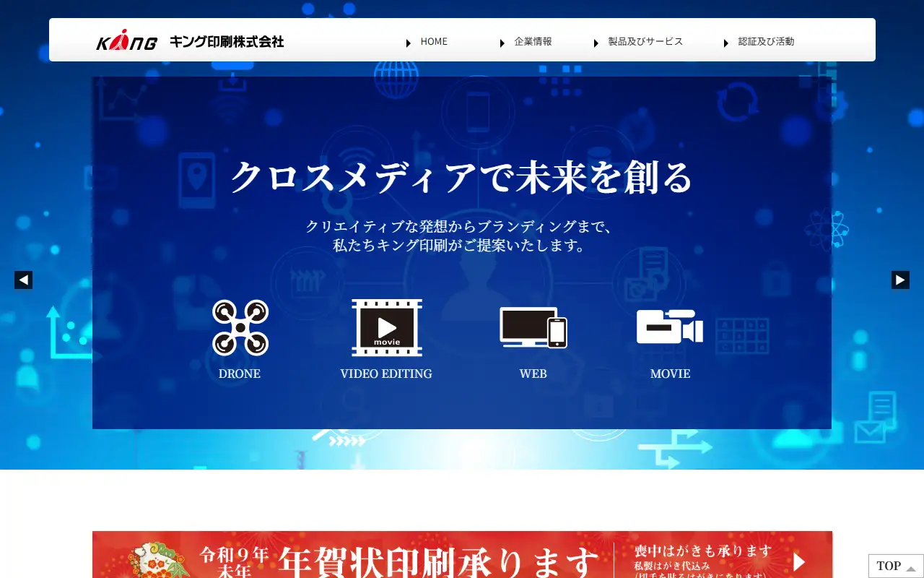Click the white arrow on the red banner
This screenshot has height=578, width=924.
point(799,561)
